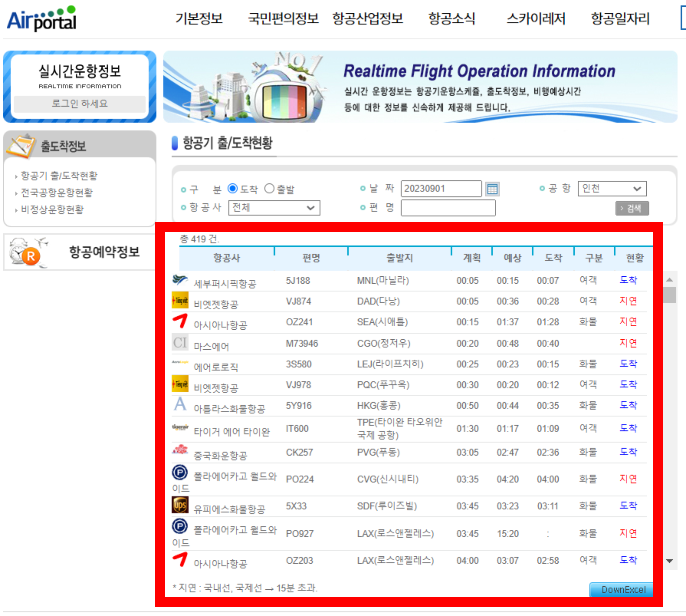Click the calendar icon beside date field
The image size is (686, 616).
coord(492,189)
